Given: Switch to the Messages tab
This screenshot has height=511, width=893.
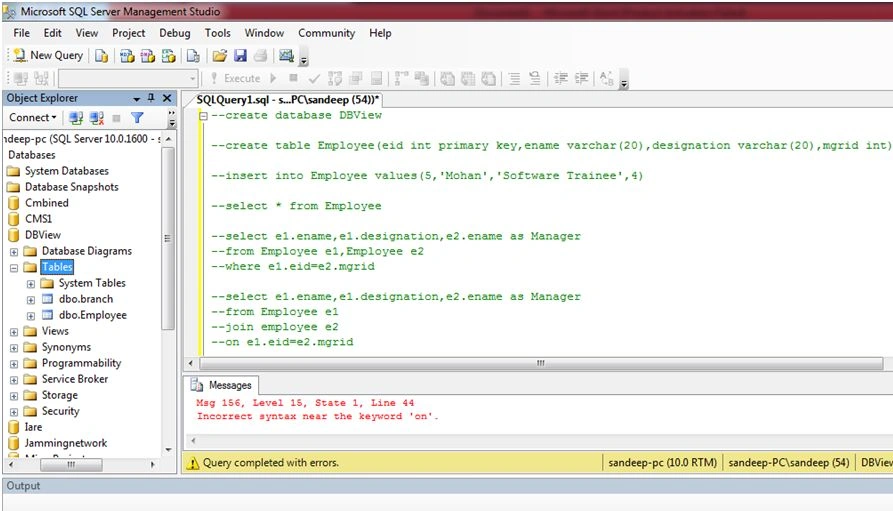Looking at the screenshot, I should (223, 385).
